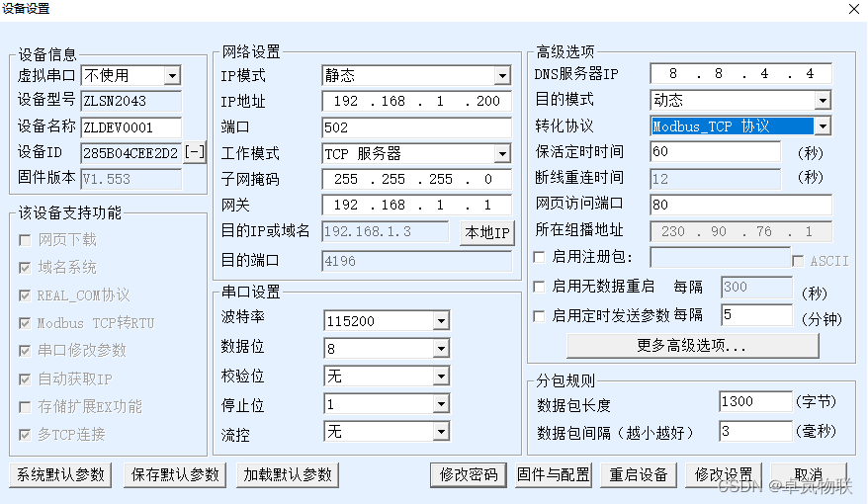Image resolution: width=868 pixels, height=504 pixels.
Task: Expand the 转化协议 Modbus_TCP dropdown
Action: click(823, 126)
